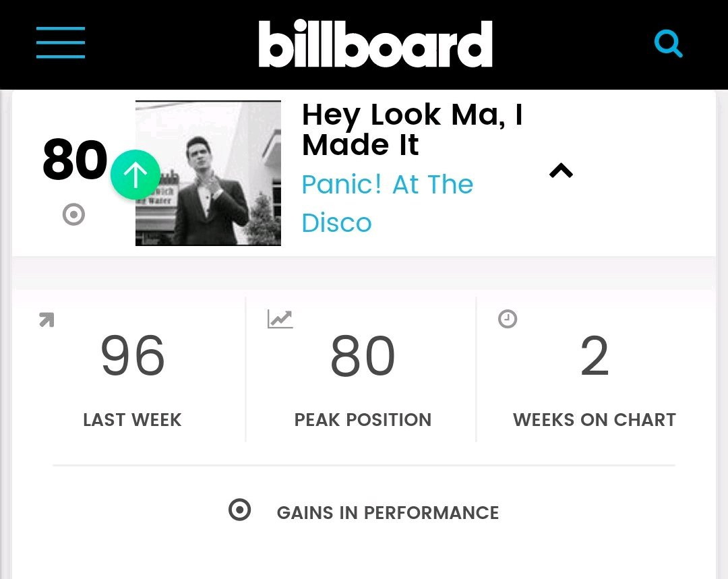Click the LAST WEEK label
The image size is (728, 579).
pyautogui.click(x=132, y=420)
